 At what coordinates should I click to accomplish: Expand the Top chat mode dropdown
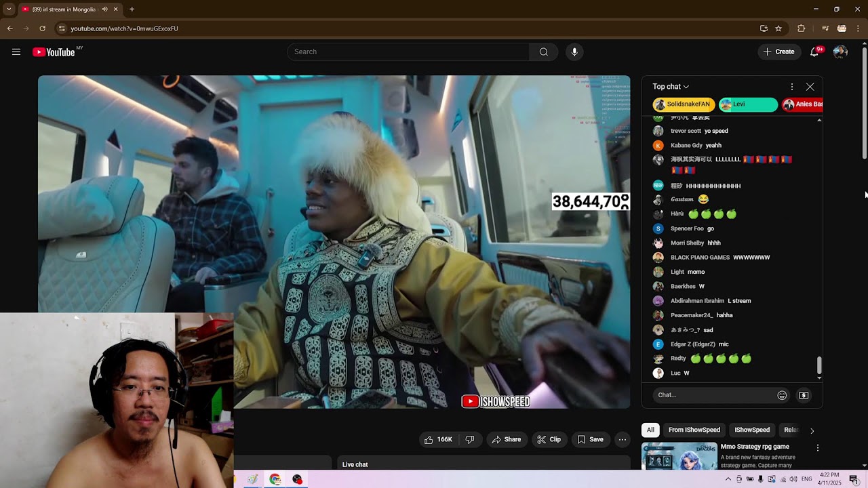pyautogui.click(x=671, y=87)
